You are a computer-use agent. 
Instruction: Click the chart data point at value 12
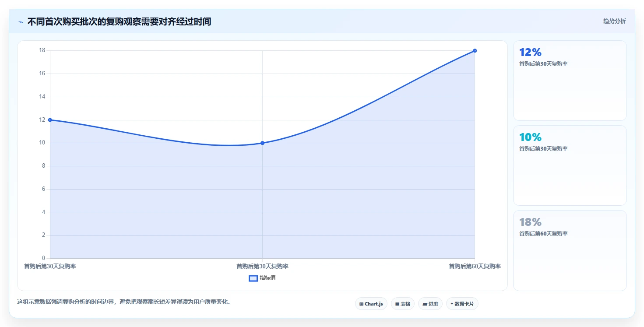(x=50, y=120)
